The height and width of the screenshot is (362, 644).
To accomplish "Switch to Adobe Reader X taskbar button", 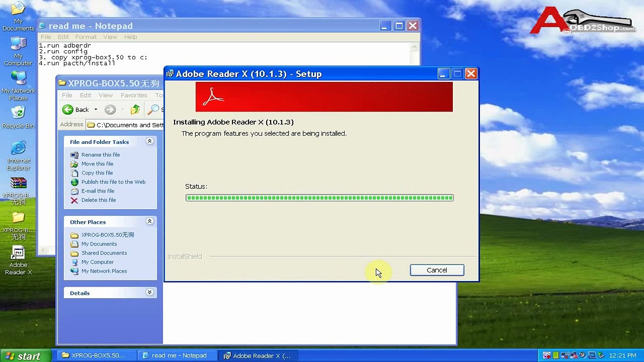I will (259, 355).
